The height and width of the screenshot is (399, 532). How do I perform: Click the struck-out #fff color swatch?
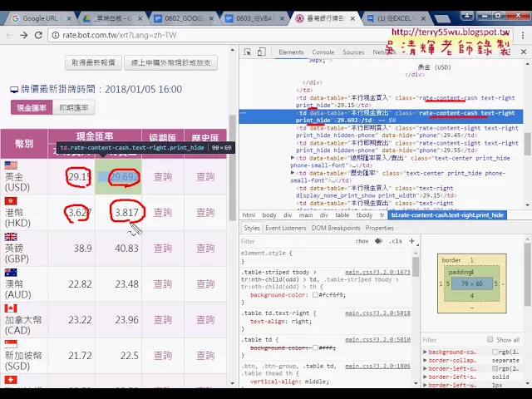tap(315, 347)
